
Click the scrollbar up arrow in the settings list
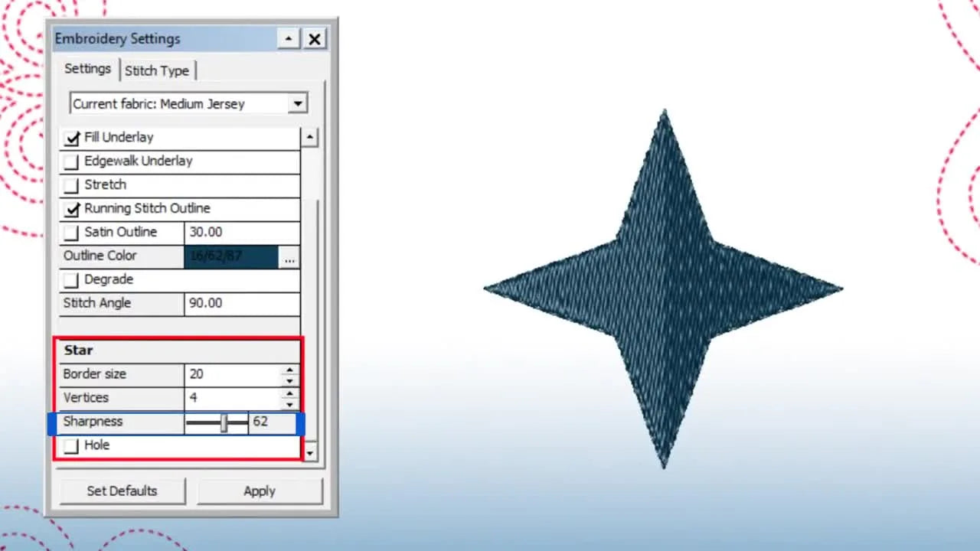click(309, 136)
